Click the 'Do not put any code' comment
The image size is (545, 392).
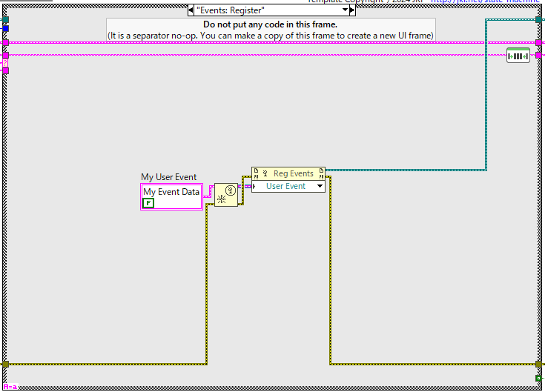tap(270, 24)
